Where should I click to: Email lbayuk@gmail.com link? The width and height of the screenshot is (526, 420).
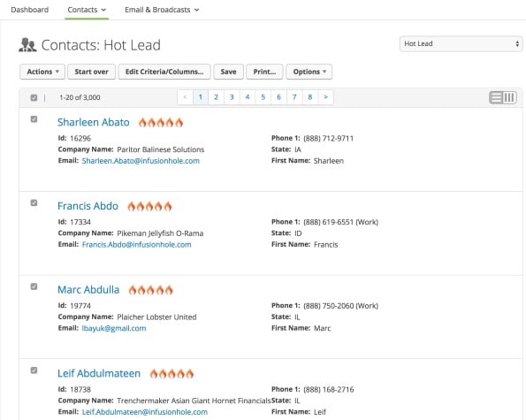114,328
